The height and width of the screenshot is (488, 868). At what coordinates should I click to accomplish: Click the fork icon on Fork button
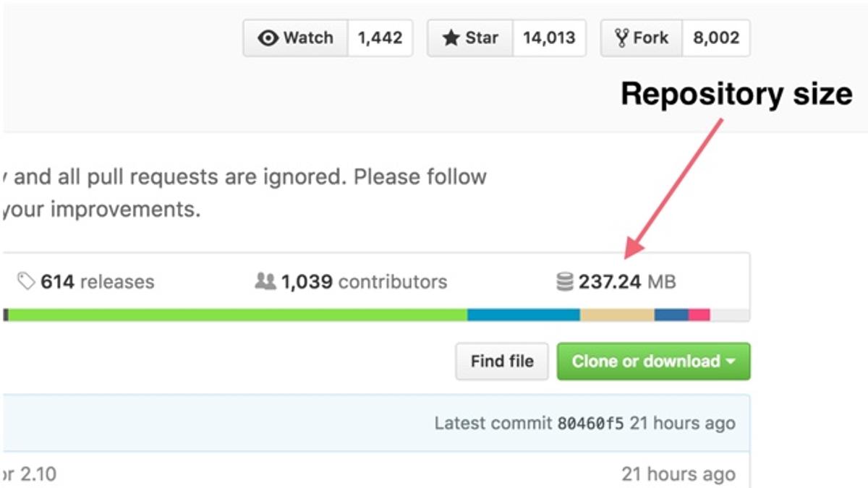(621, 38)
